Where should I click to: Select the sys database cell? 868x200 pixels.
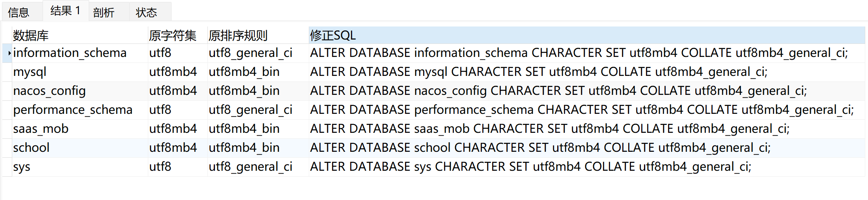(80, 167)
